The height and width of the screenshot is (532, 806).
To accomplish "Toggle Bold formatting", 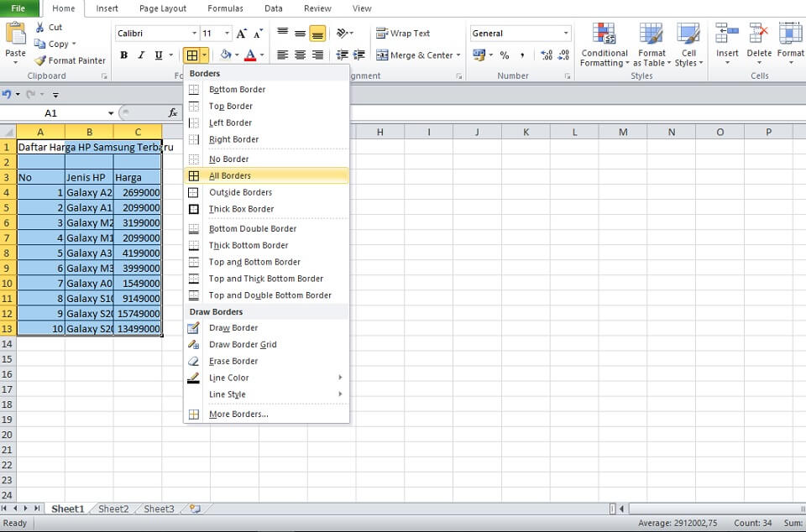I will pos(124,55).
